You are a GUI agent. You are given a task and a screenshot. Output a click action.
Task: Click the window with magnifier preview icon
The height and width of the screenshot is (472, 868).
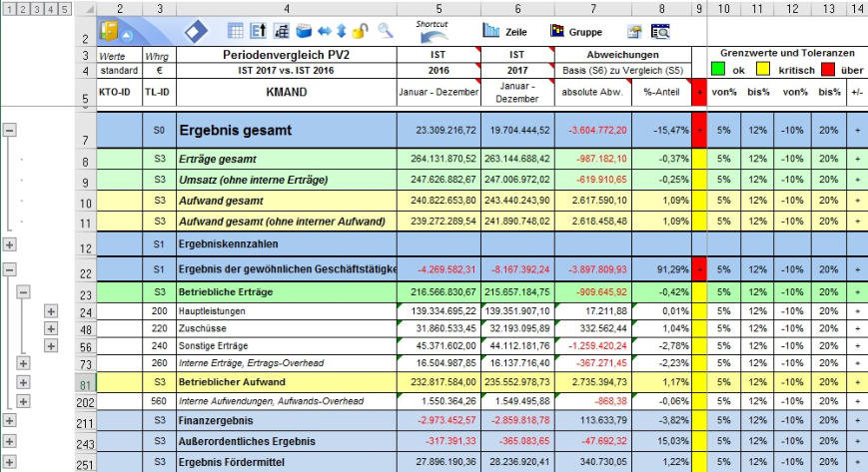[x=660, y=32]
